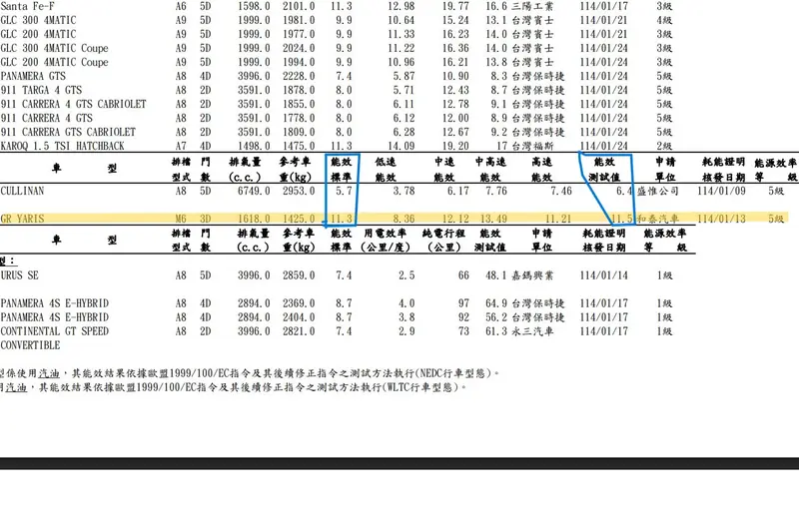Click displacement value '1618.0' for GR YARIS
The image size is (799, 532).
(254, 219)
